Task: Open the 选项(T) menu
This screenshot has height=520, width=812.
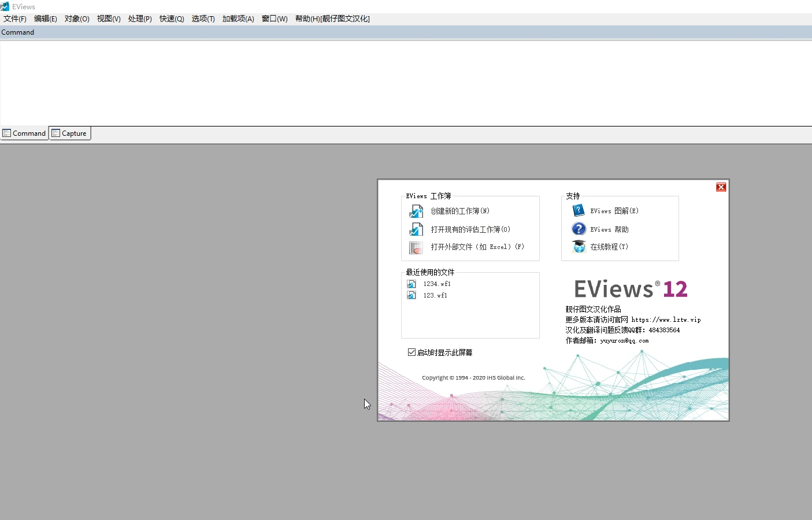Action: [x=203, y=18]
